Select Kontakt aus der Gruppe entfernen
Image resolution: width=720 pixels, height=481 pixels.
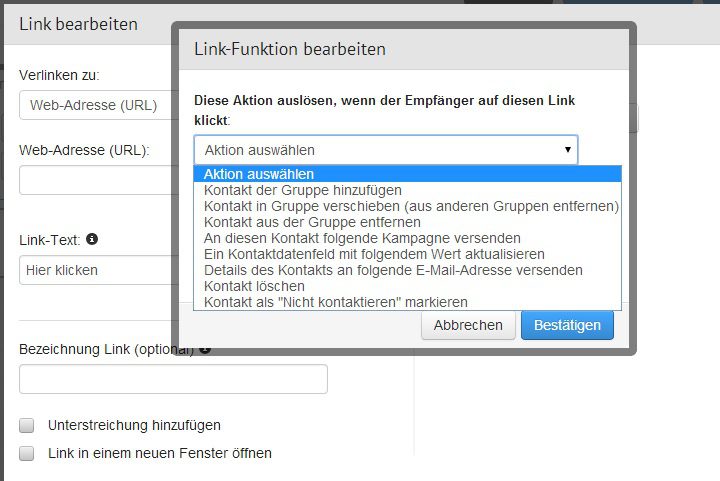click(x=312, y=222)
